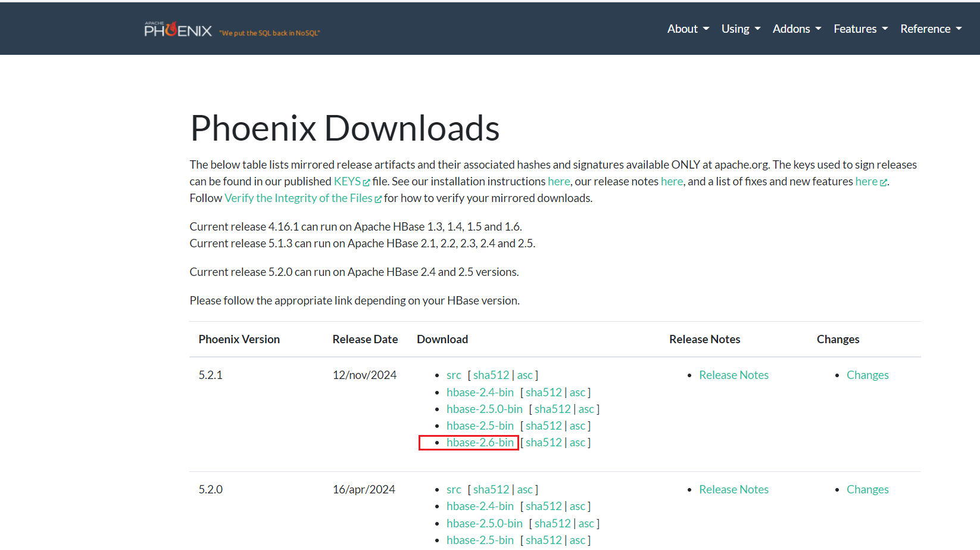This screenshot has height=550, width=980.
Task: Click the 'Phoenix Downloads' heading
Action: click(345, 128)
